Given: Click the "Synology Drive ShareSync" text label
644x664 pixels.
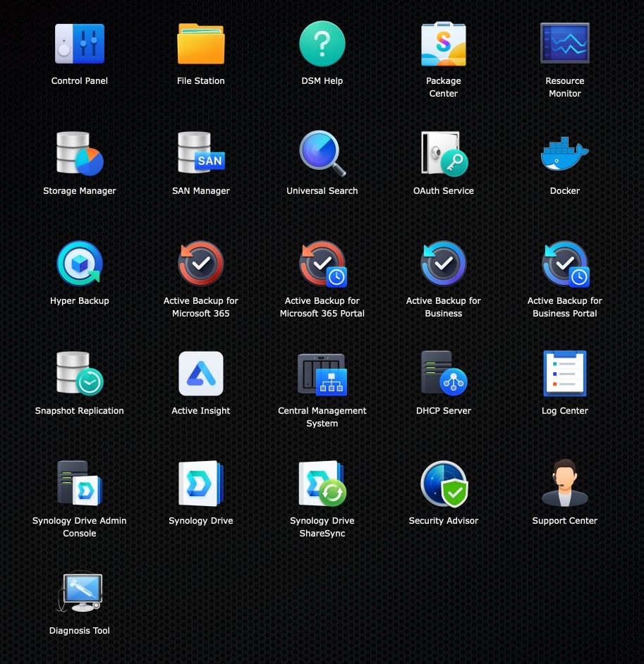Looking at the screenshot, I should tap(322, 527).
